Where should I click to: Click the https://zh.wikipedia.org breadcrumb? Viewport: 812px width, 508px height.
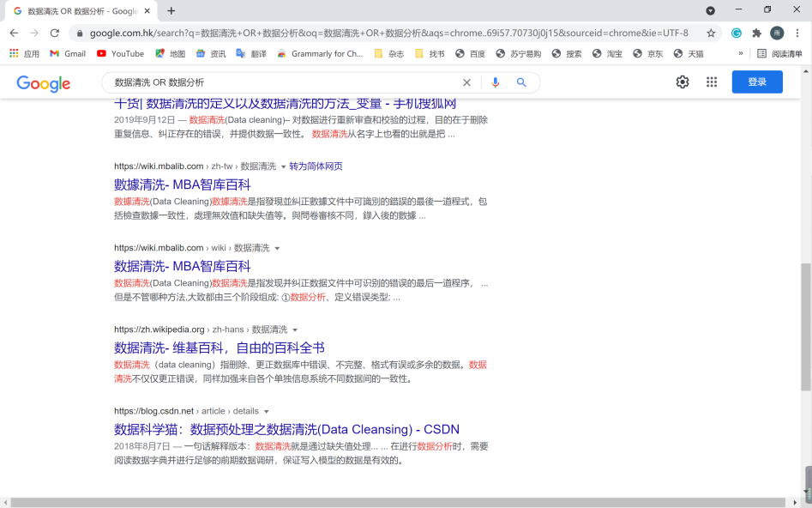click(159, 330)
